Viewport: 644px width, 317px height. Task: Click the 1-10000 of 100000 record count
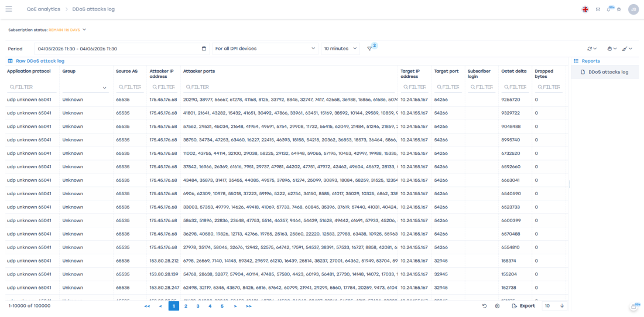click(x=30, y=306)
